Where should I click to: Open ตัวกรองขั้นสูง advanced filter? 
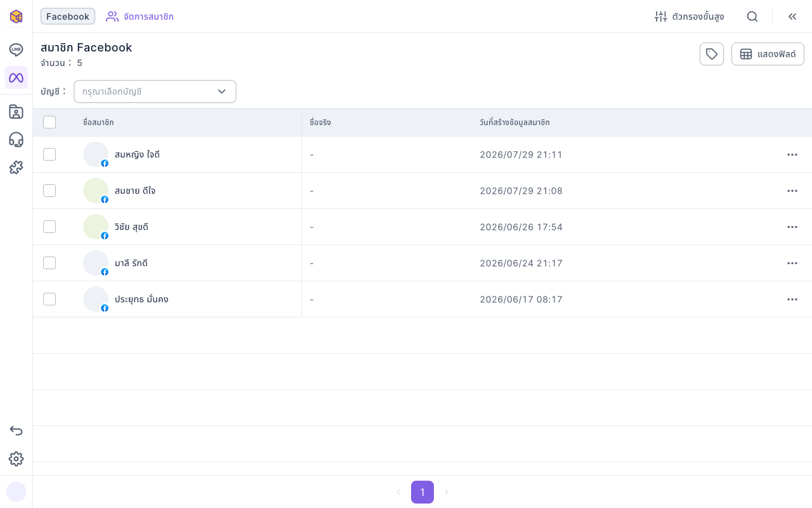(689, 17)
